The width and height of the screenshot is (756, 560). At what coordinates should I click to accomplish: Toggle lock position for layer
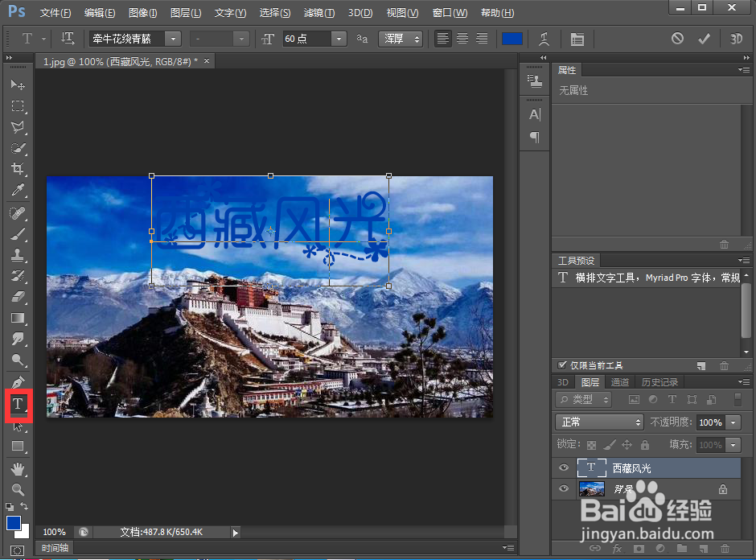click(627, 445)
